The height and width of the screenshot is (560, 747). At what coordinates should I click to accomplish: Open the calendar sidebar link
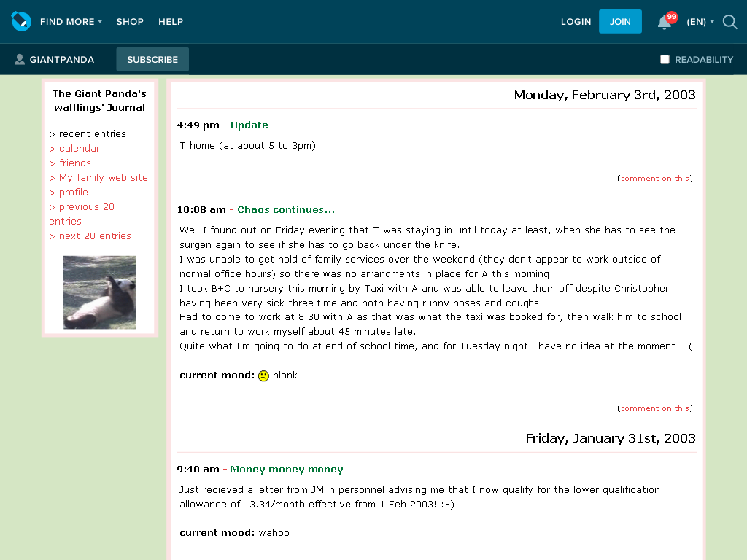click(x=79, y=149)
